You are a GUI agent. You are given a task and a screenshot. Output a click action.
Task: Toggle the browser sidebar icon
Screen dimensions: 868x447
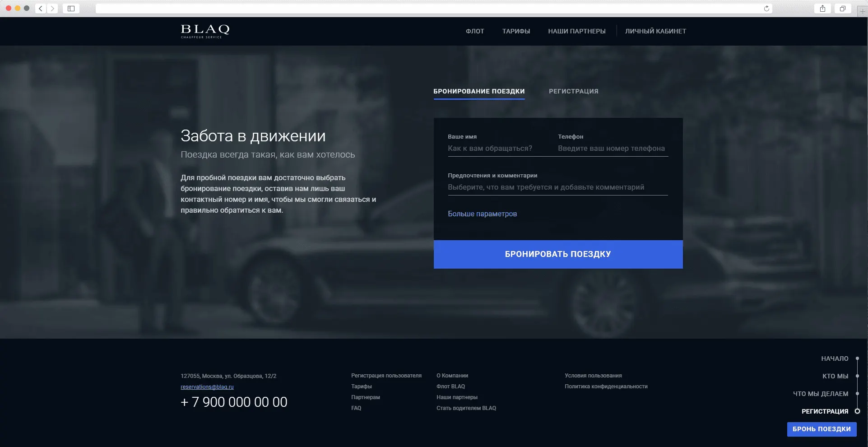click(x=71, y=9)
